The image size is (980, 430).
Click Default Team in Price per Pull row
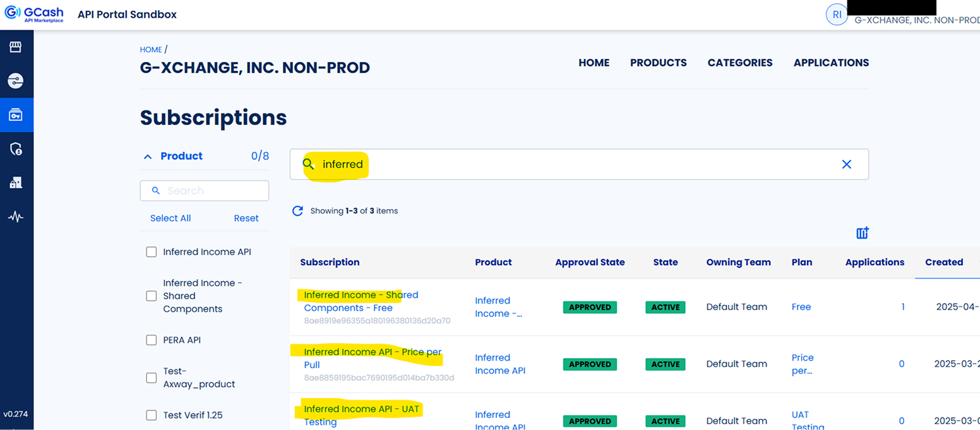point(737,364)
